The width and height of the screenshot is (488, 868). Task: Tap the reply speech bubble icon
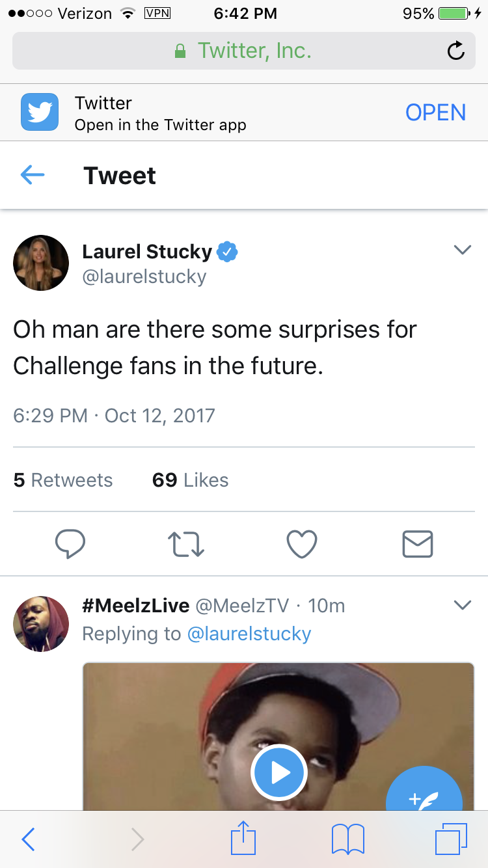pyautogui.click(x=70, y=544)
